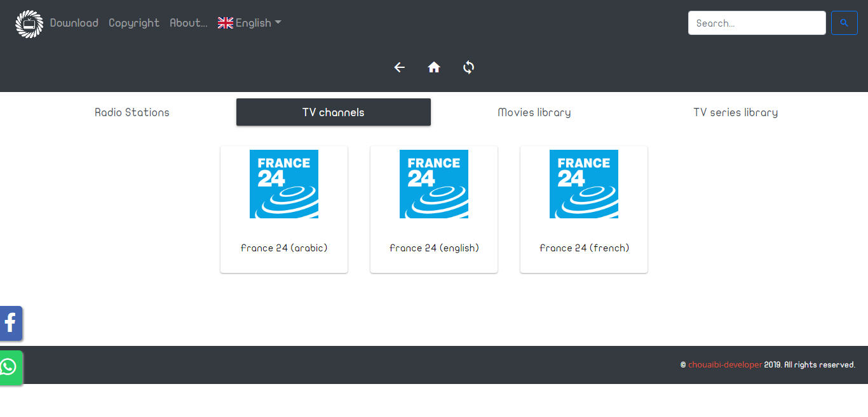This screenshot has width=868, height=417.
Task: Open the Facebook share button
Action: (11, 323)
